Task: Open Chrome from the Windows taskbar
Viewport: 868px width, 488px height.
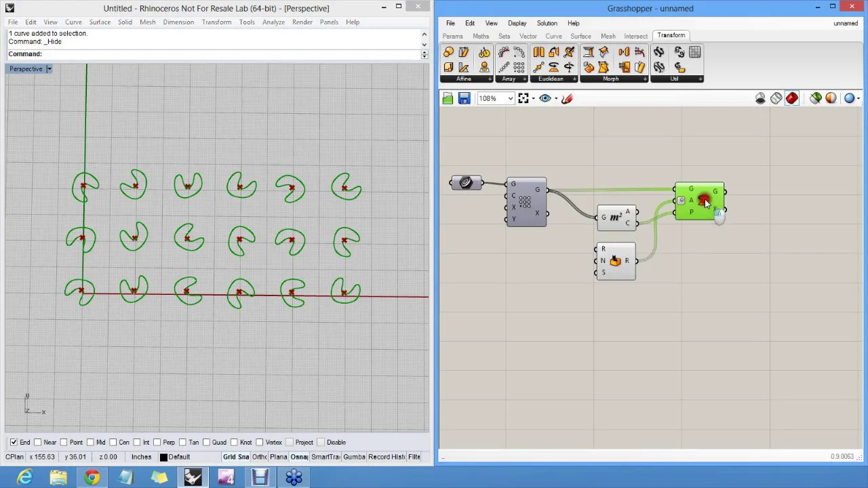Action: [x=92, y=478]
